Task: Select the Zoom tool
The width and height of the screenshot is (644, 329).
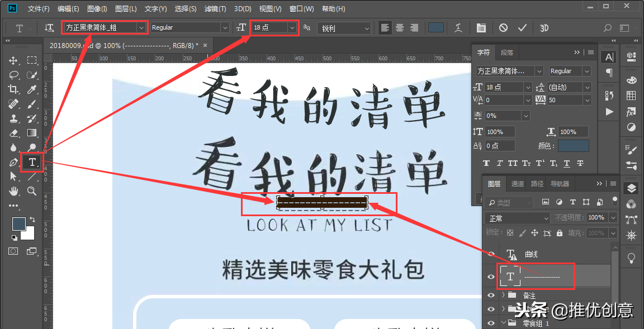Action: click(x=32, y=191)
